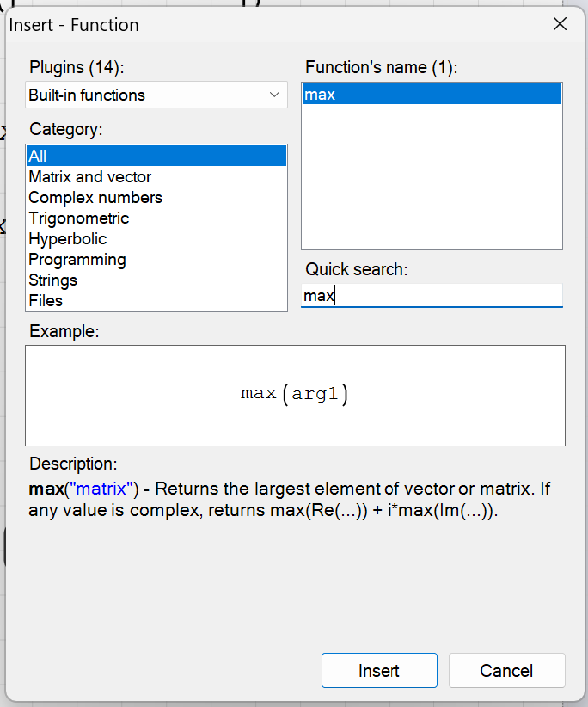
Task: Click the max(arg1) example preview
Action: pyautogui.click(x=295, y=395)
